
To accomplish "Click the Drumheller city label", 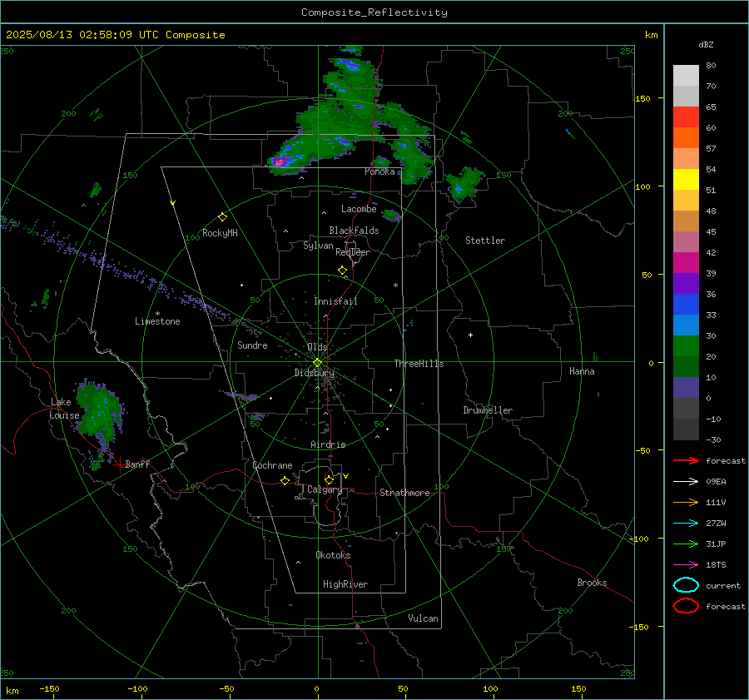I will 488,410.
